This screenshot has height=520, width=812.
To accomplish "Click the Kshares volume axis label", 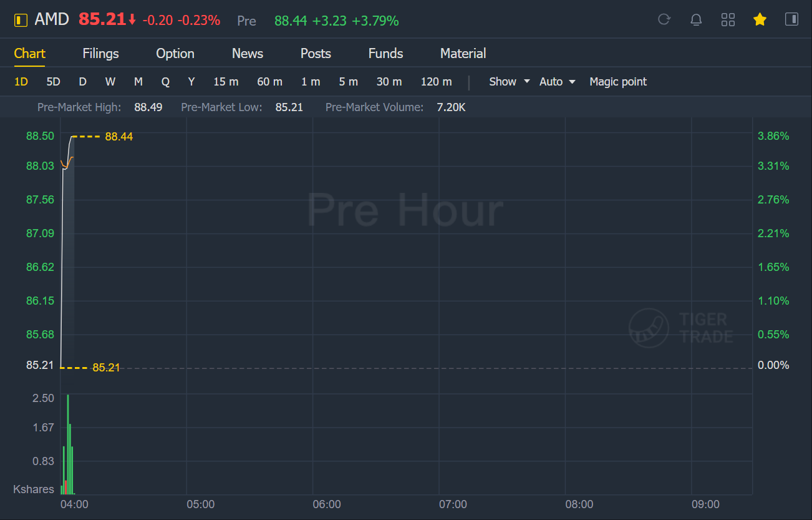I will pos(34,489).
